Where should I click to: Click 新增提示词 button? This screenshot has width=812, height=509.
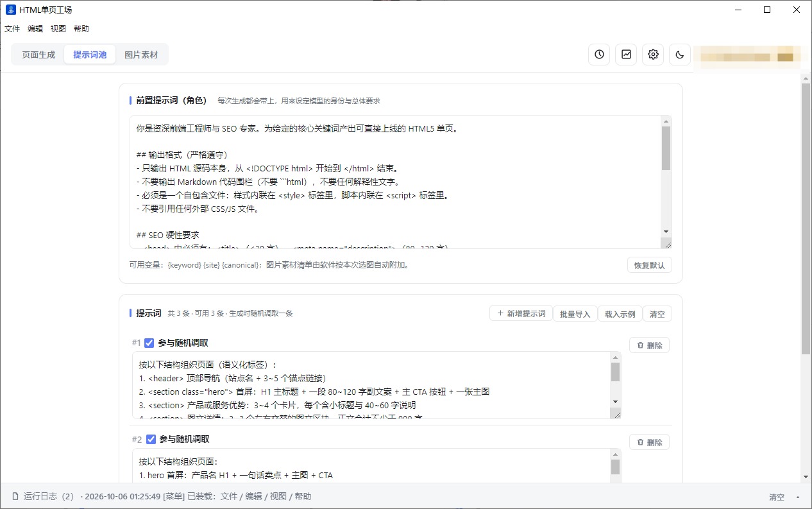521,313
